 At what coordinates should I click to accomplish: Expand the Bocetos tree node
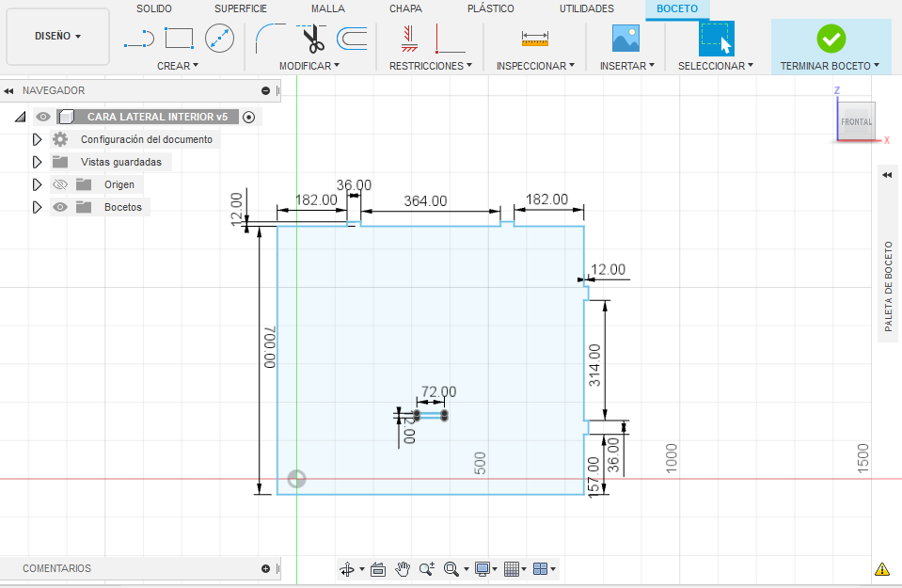coord(38,207)
